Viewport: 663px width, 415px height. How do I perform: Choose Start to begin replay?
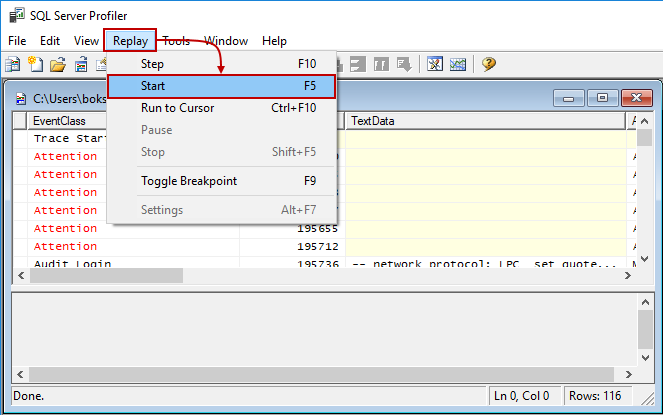(222, 86)
